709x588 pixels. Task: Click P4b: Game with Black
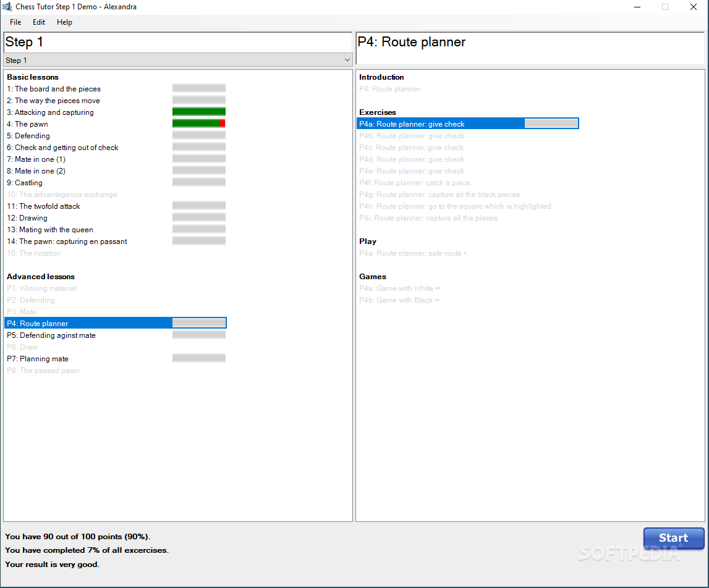coord(399,301)
